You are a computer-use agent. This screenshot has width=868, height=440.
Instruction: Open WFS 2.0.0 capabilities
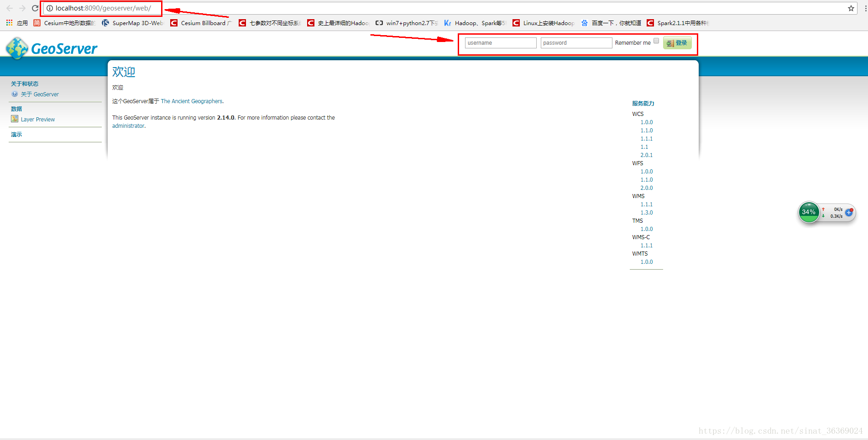(646, 188)
